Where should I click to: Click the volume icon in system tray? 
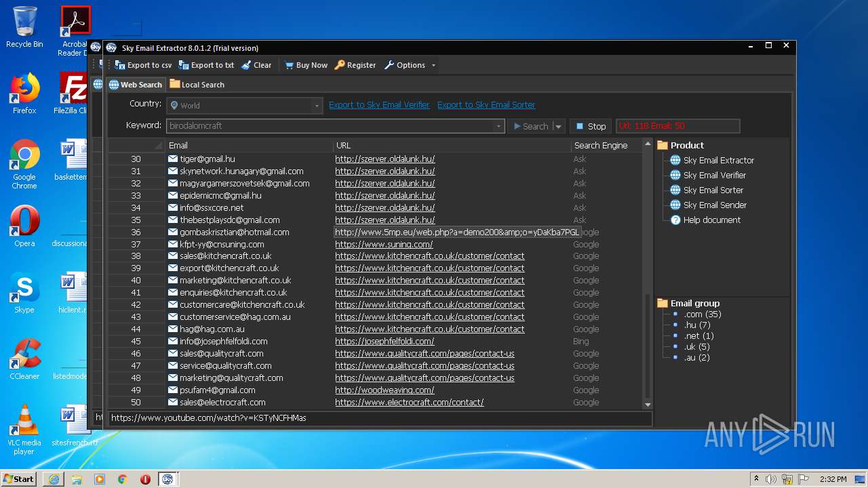tap(770, 479)
